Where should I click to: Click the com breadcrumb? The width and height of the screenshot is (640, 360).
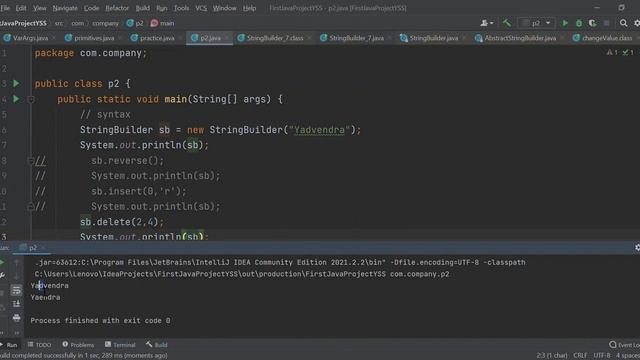[78, 23]
